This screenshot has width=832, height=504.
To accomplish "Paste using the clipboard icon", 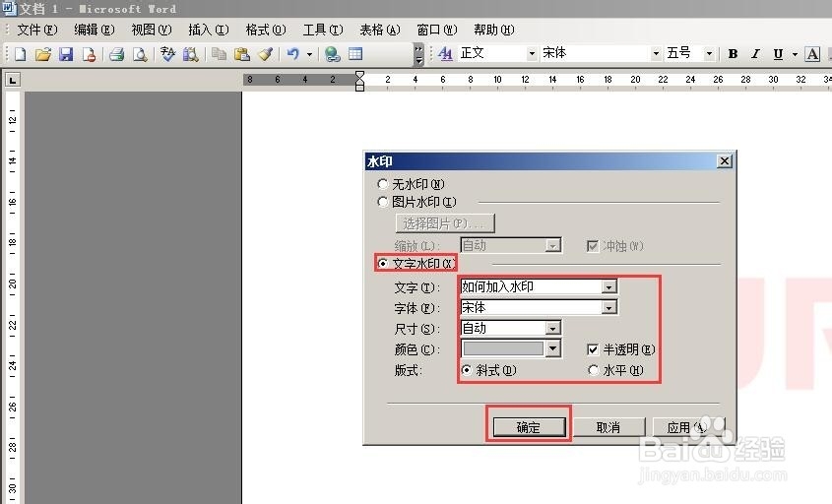I will (242, 54).
